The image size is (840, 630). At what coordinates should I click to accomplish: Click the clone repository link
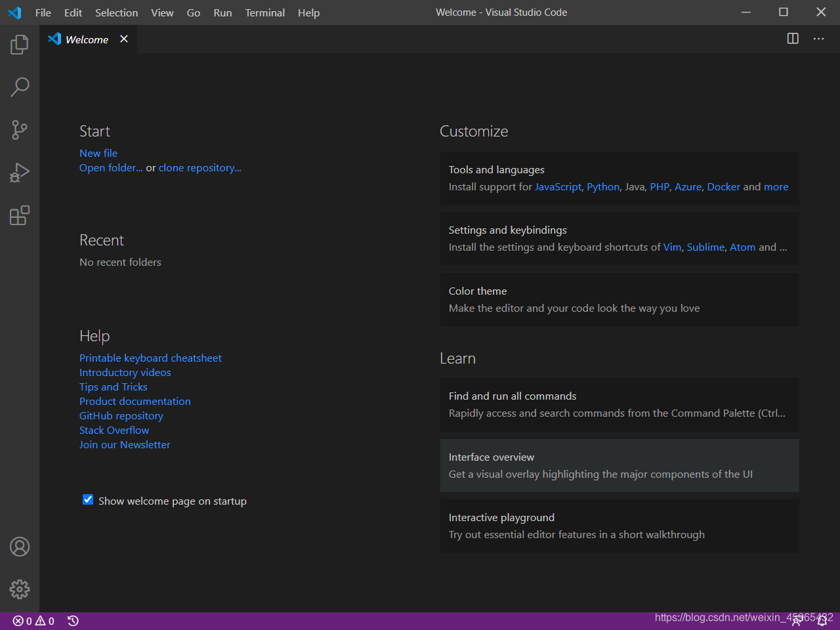pos(200,167)
